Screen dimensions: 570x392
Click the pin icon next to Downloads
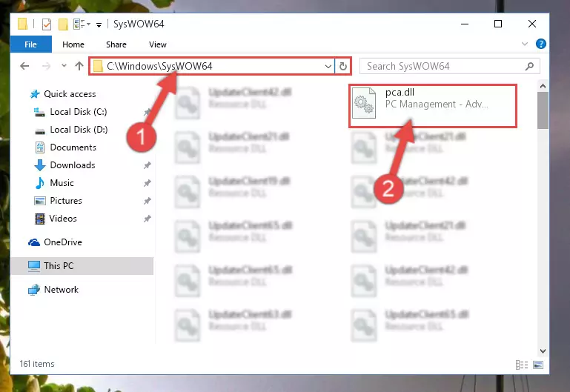(147, 165)
